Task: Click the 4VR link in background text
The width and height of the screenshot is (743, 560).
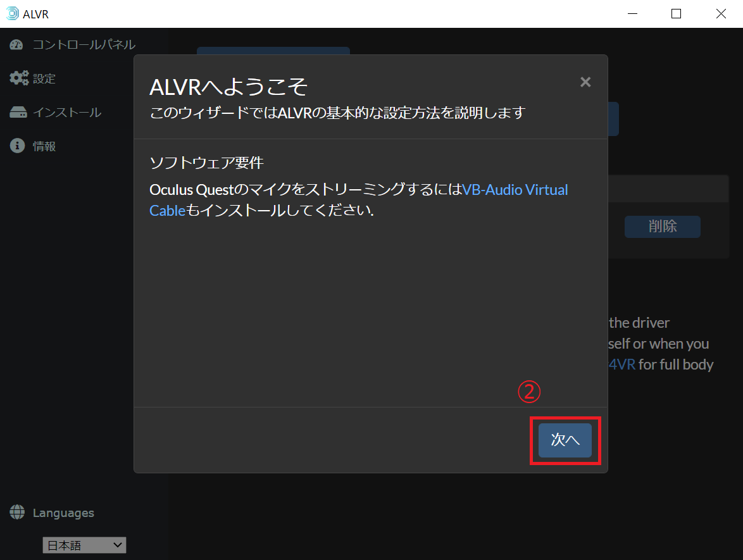Action: pos(621,364)
